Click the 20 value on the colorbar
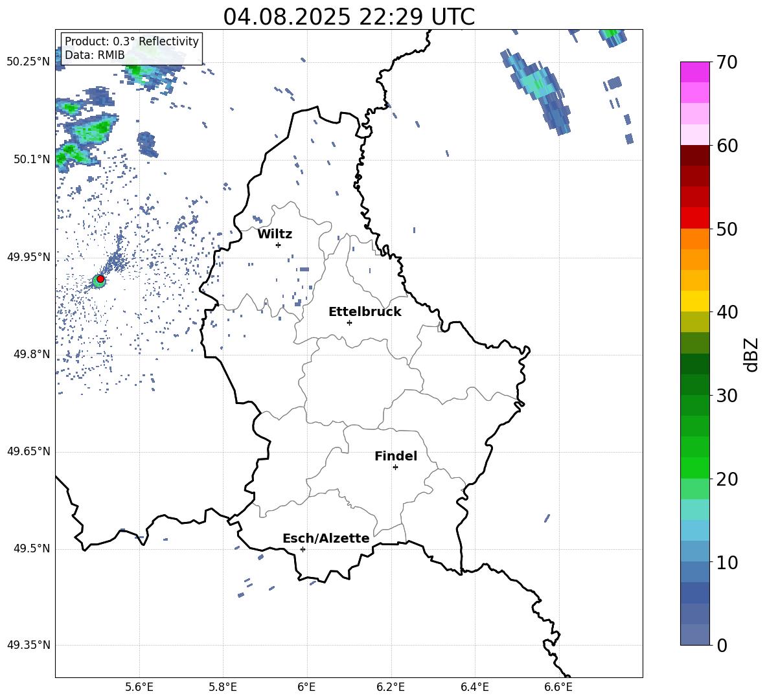This screenshot has height=700, width=767. (x=727, y=479)
